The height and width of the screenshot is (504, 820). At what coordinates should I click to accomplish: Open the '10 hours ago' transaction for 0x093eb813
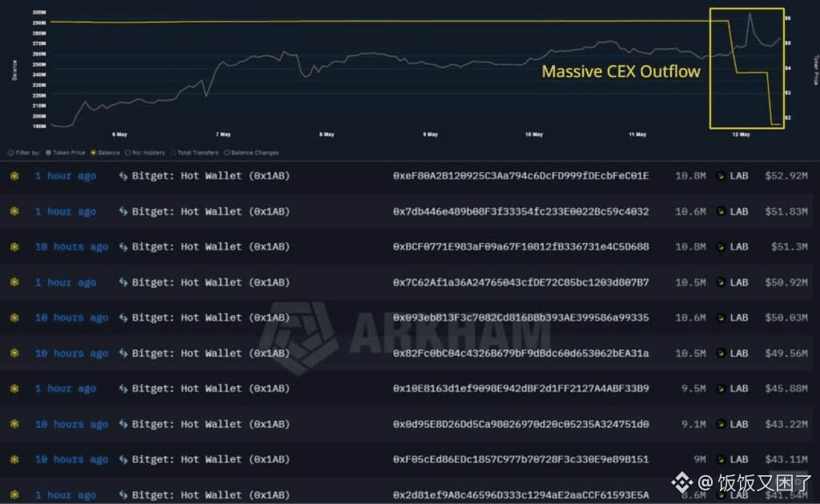pyautogui.click(x=71, y=318)
